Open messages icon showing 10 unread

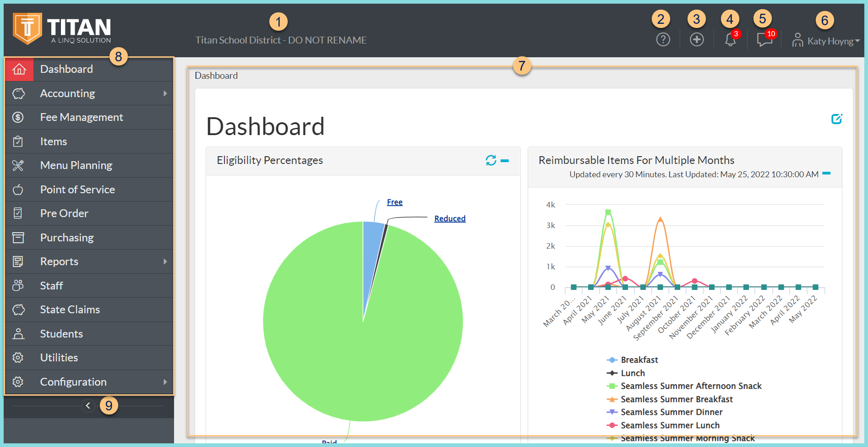coord(764,39)
